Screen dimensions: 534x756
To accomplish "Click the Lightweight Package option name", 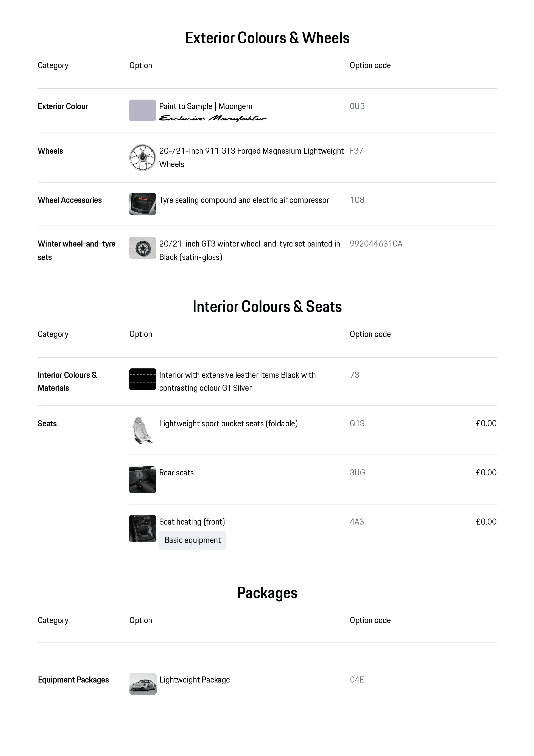I will pos(195,680).
